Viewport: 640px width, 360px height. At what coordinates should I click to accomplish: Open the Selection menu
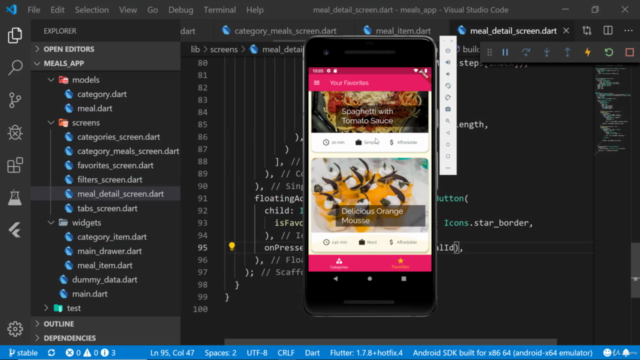point(91,10)
